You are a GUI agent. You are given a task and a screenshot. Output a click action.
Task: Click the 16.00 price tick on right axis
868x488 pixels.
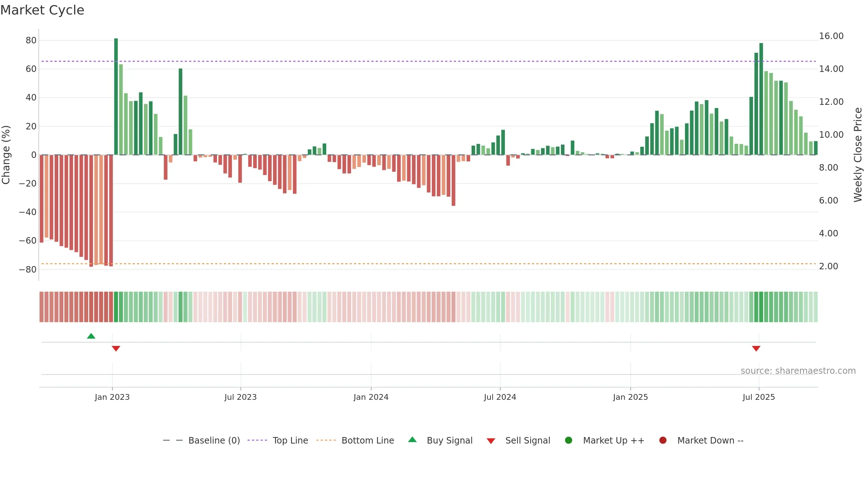(x=831, y=36)
